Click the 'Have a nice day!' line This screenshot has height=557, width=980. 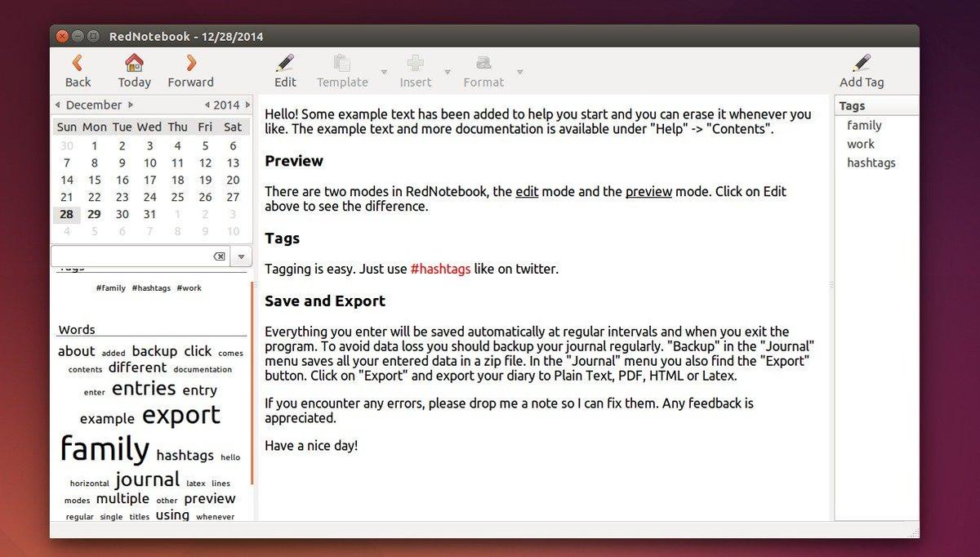(x=311, y=445)
